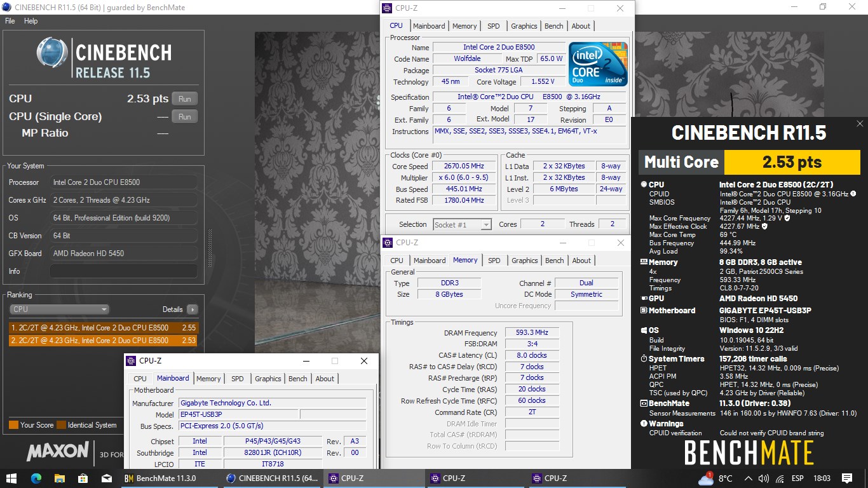Click the Cinebench sphere logo
The width and height of the screenshot is (868, 488).
[x=52, y=53]
